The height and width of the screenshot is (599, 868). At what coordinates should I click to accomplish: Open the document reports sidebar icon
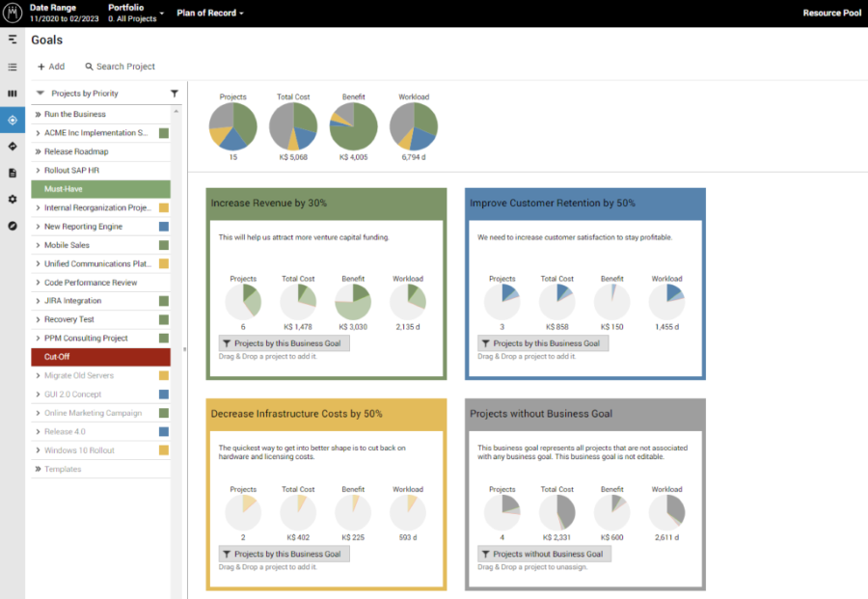point(13,173)
